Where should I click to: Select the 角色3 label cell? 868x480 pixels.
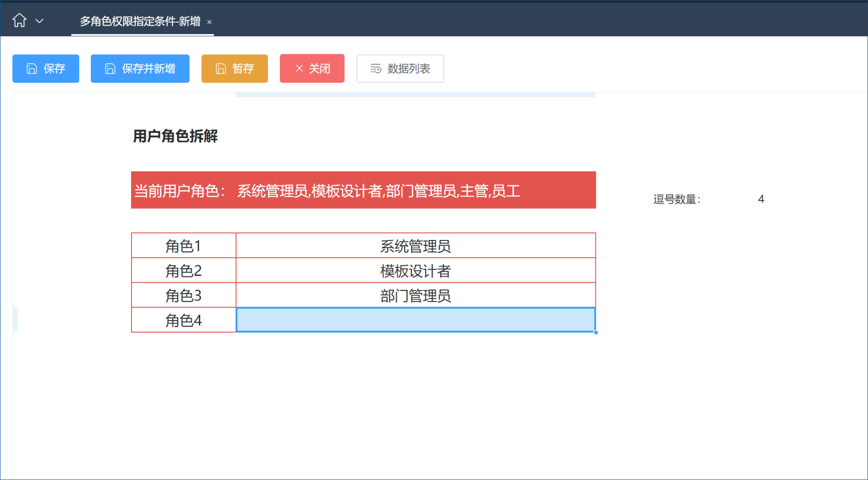(183, 295)
